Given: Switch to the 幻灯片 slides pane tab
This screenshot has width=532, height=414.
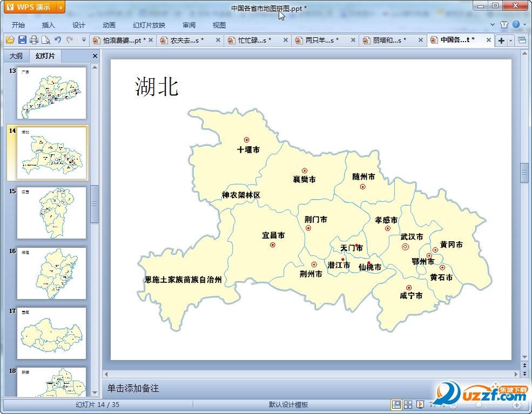Looking at the screenshot, I should click(x=45, y=56).
